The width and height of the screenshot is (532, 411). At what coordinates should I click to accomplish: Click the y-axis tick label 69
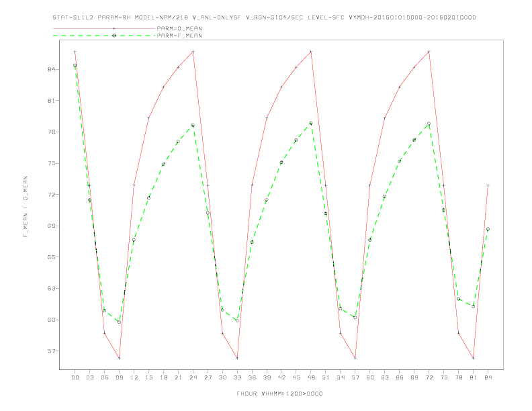[x=52, y=226]
